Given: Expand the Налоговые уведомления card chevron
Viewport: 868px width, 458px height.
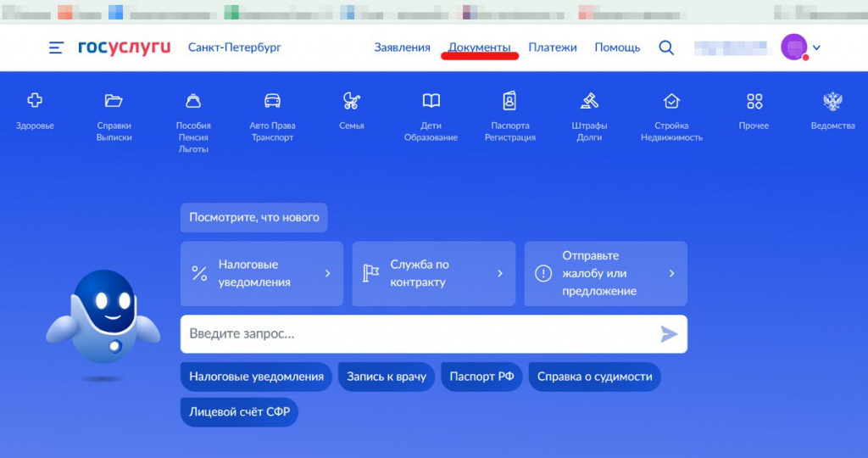Looking at the screenshot, I should [328, 274].
